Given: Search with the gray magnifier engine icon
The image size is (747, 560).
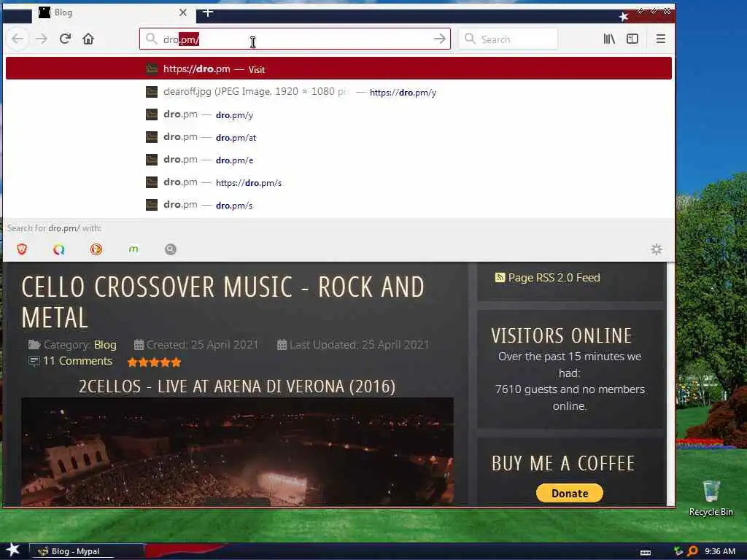Looking at the screenshot, I should [171, 249].
